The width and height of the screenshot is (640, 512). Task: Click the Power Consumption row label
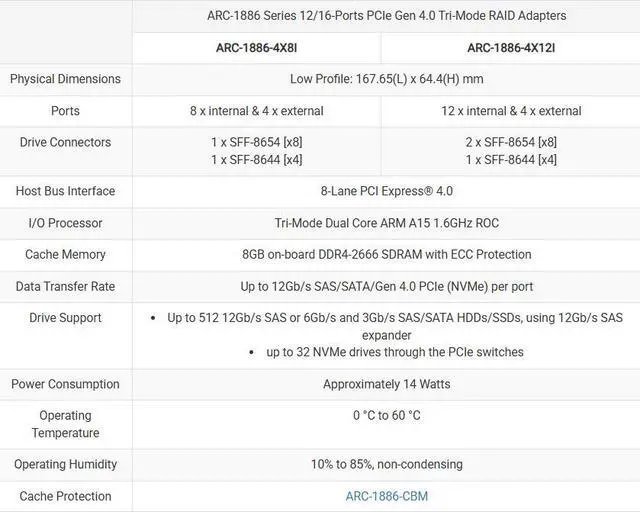65,384
